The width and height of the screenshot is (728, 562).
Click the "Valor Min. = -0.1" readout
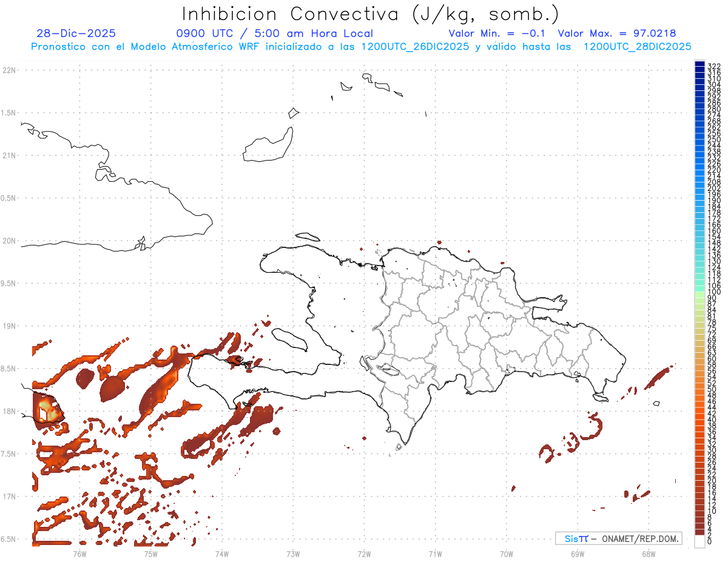(x=497, y=33)
